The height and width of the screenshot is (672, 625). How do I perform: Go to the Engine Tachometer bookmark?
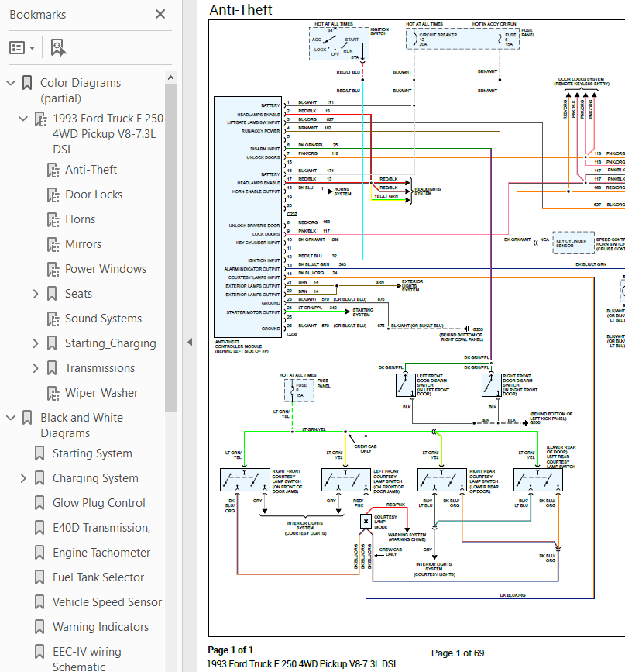(101, 553)
